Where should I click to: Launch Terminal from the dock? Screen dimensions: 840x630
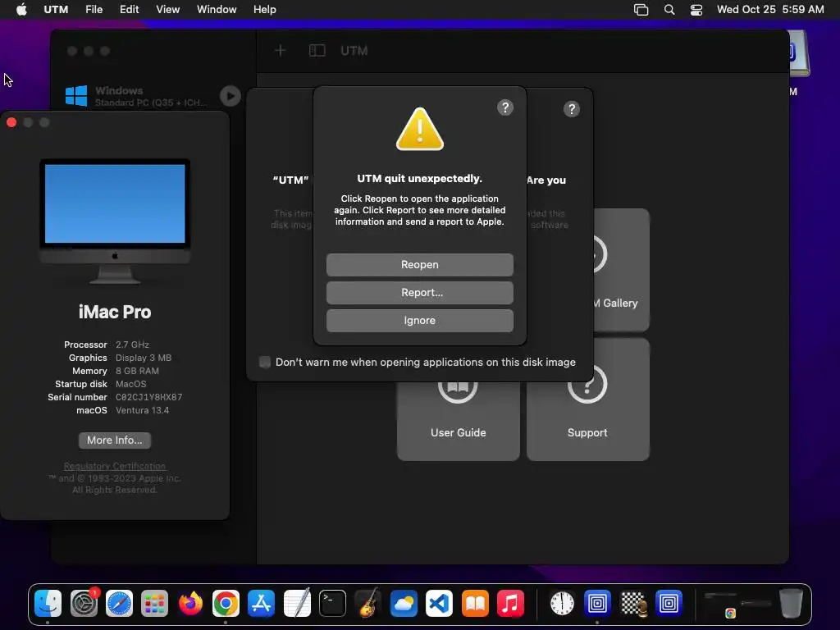pos(332,604)
